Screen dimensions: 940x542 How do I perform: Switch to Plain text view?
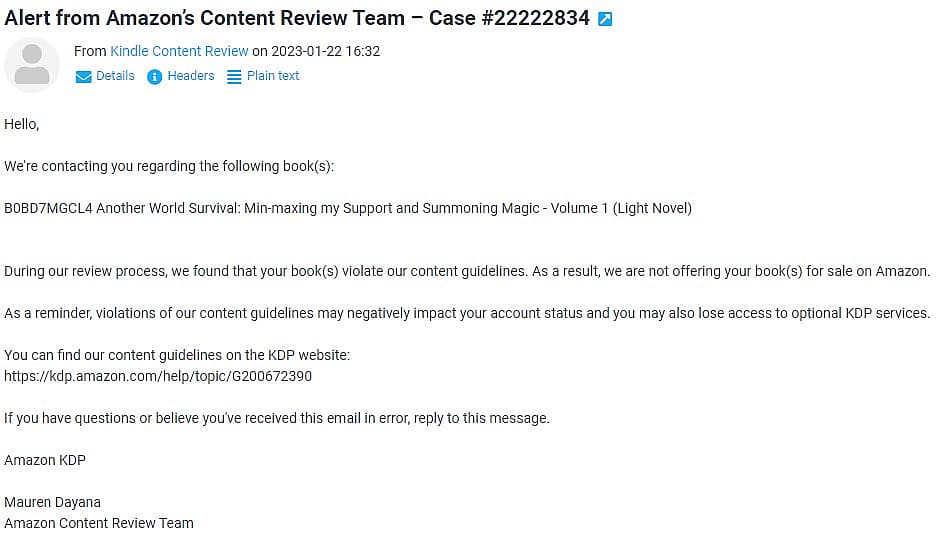coord(273,76)
